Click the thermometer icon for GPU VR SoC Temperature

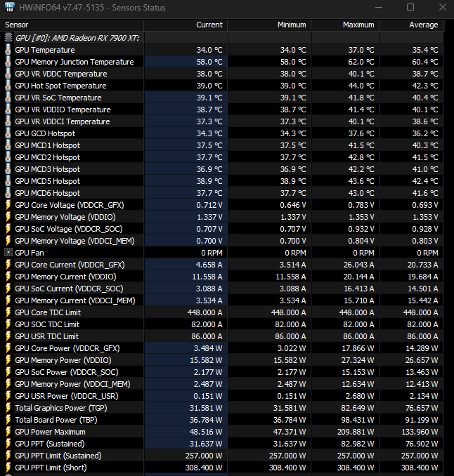tap(8, 98)
